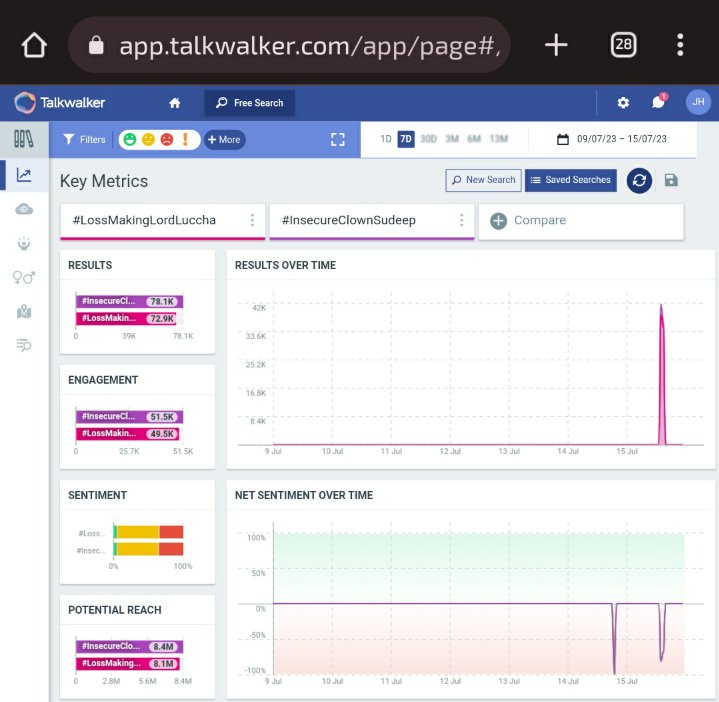Open the Filters panel

point(84,139)
